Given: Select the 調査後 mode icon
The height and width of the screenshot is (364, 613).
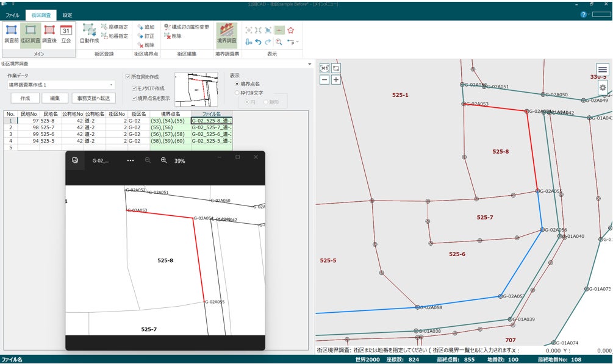Looking at the screenshot, I should (x=49, y=34).
